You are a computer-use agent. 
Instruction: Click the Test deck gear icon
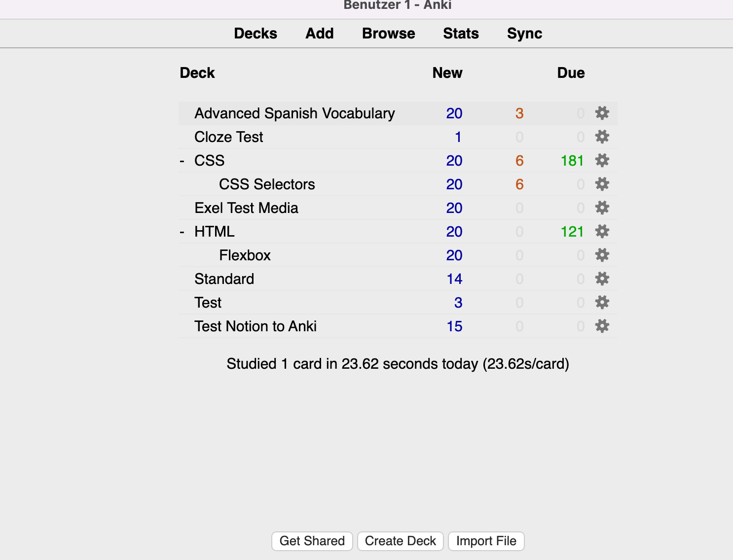601,302
